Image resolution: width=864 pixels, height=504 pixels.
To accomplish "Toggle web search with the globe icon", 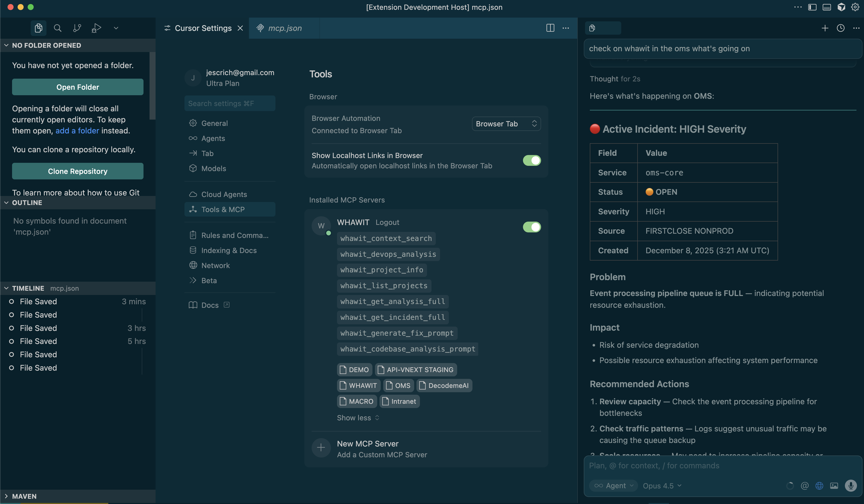I will pos(820,485).
